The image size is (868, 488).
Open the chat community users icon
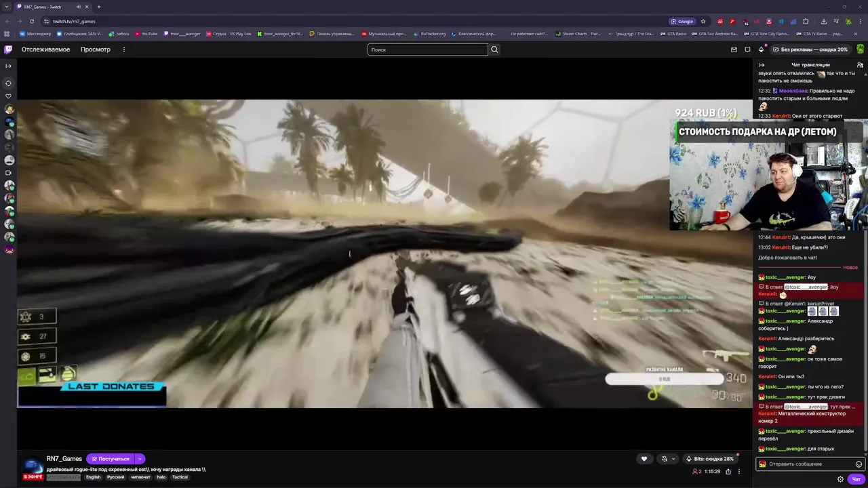860,65
